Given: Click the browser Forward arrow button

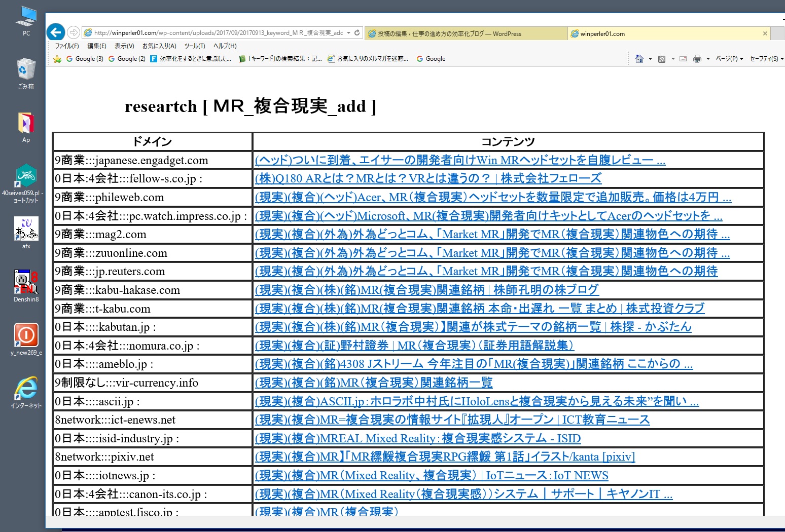Looking at the screenshot, I should click(74, 32).
